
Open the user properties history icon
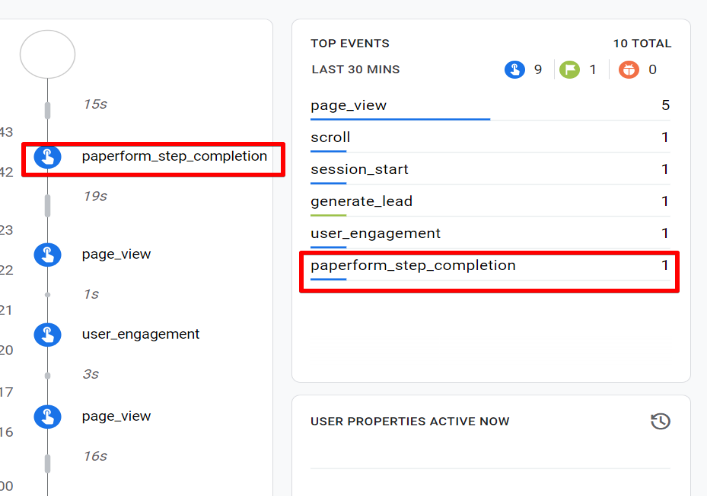click(660, 421)
